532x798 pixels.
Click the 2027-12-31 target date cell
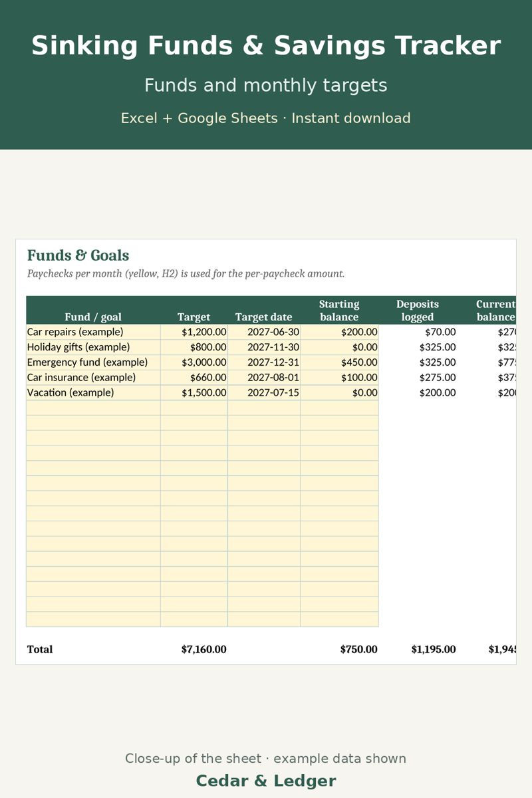tap(264, 362)
